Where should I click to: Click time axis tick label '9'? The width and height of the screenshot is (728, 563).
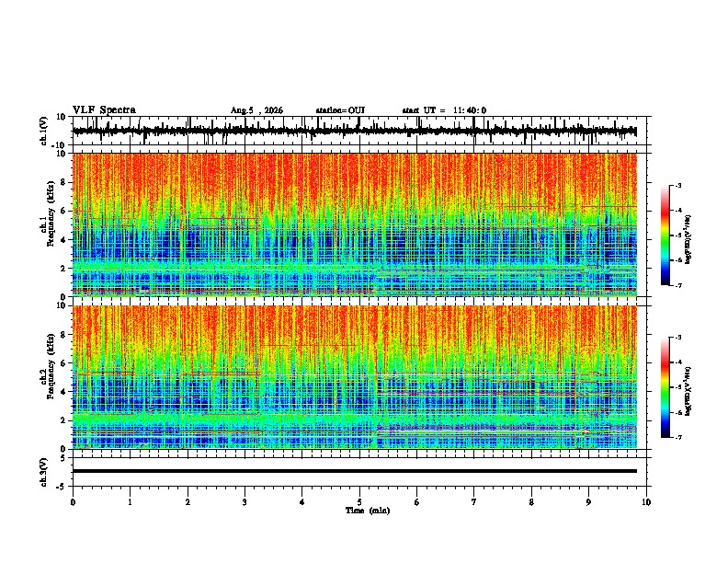(588, 502)
